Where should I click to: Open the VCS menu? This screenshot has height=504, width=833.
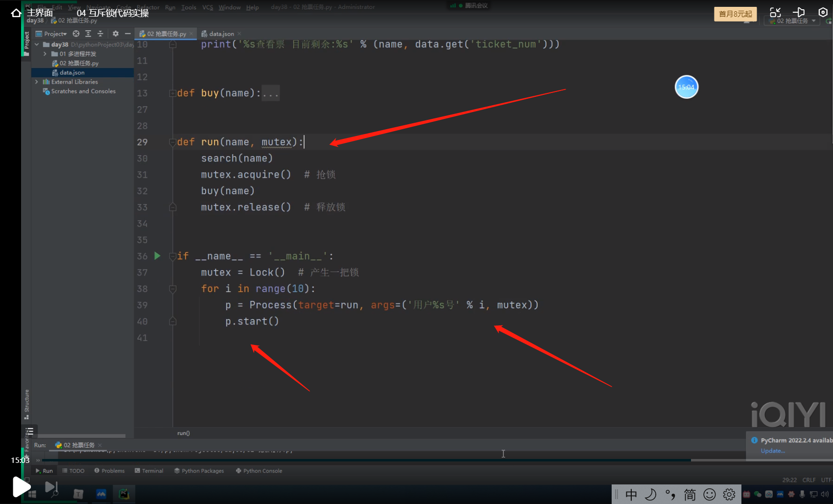tap(208, 7)
